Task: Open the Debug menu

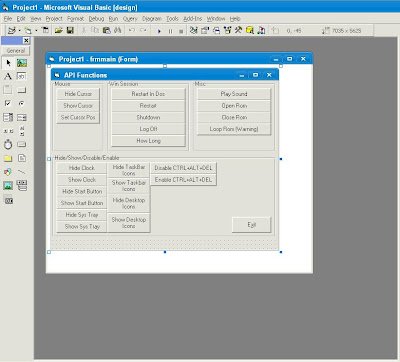Action: pos(96,19)
